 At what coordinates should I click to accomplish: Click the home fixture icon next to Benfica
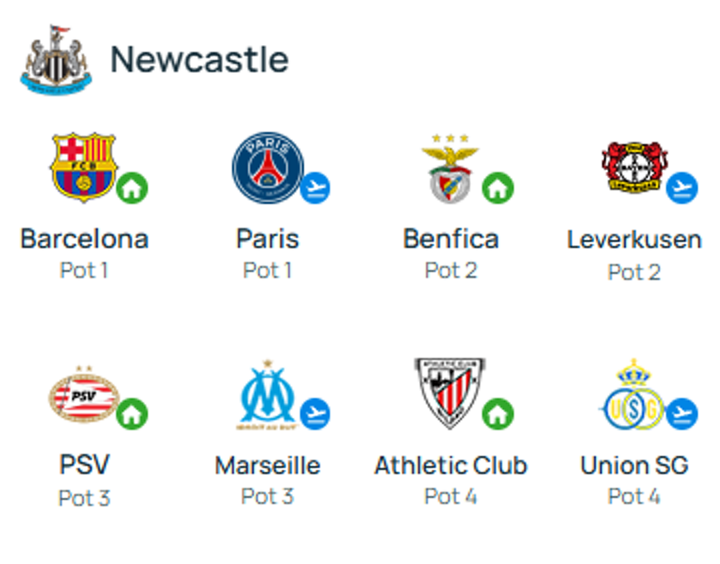[x=498, y=187]
